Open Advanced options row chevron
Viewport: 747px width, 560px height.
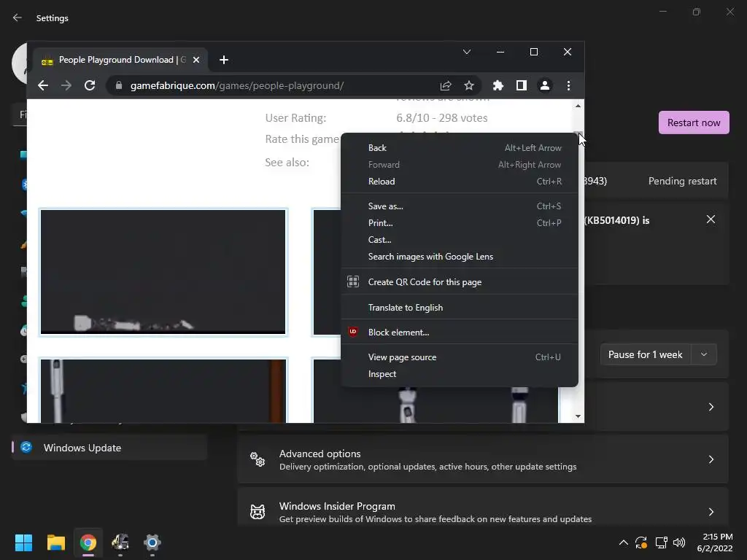(711, 459)
